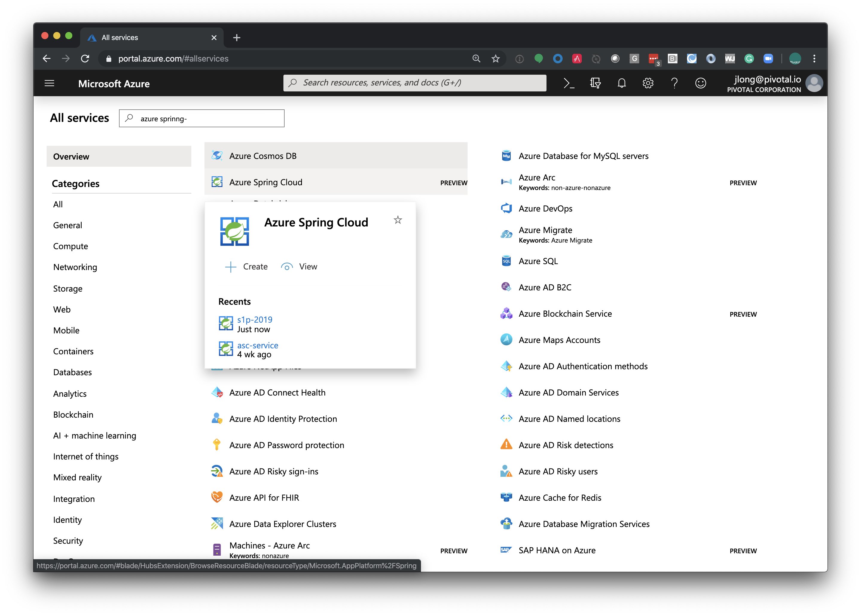The image size is (861, 616).
Task: Select the Storage category
Action: (68, 289)
